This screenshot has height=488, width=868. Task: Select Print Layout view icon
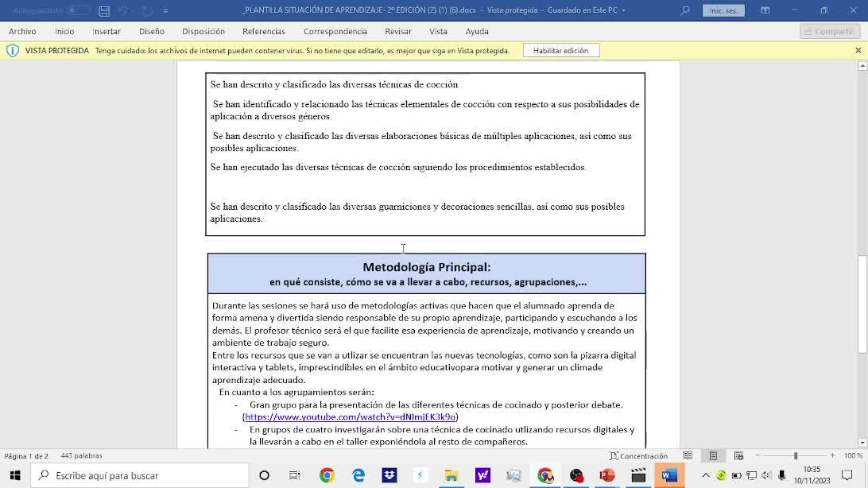click(713, 455)
